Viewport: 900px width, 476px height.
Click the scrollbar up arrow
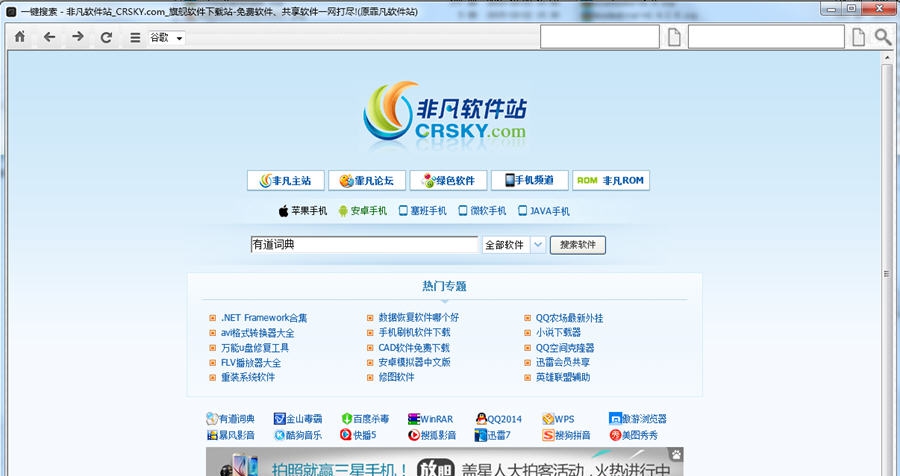click(887, 58)
